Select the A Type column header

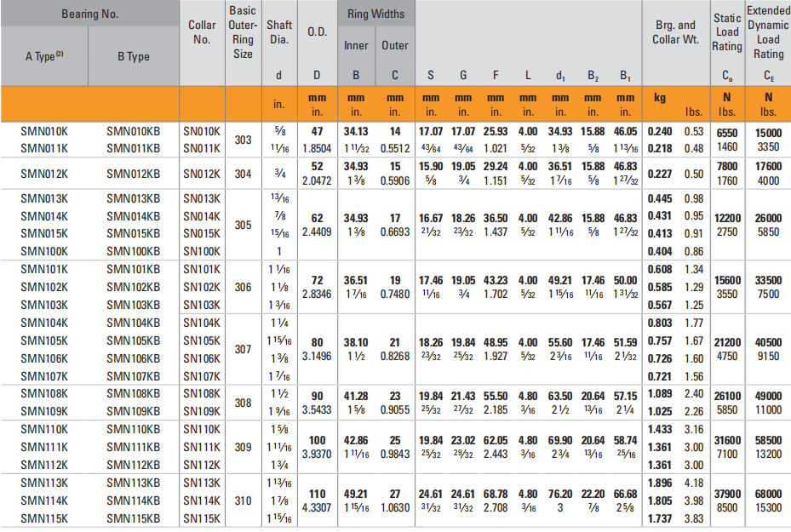44,56
